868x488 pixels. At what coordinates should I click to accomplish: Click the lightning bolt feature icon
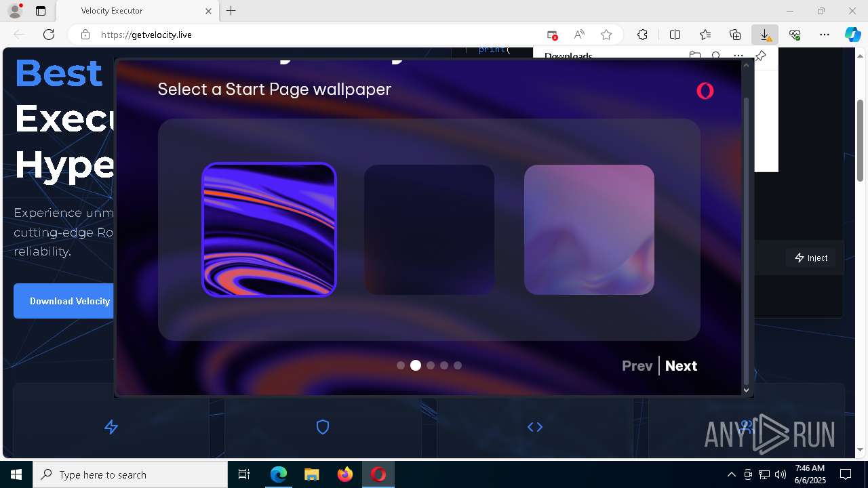tap(111, 427)
